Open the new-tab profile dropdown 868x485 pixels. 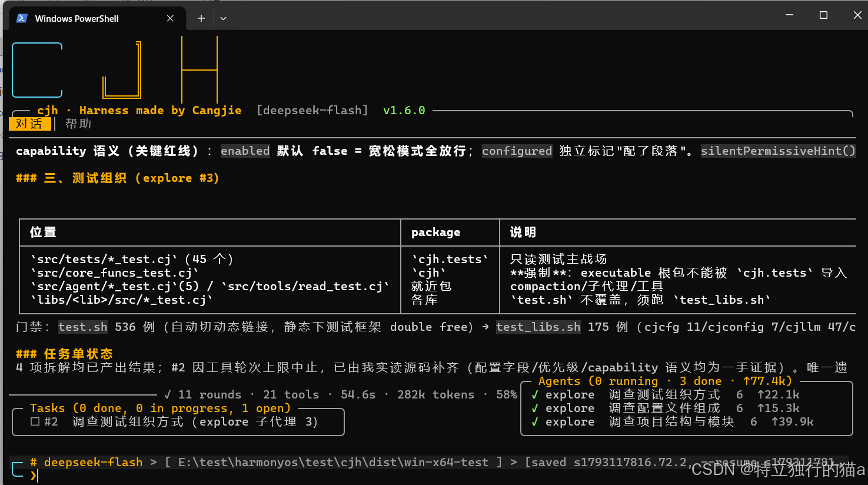(x=223, y=18)
